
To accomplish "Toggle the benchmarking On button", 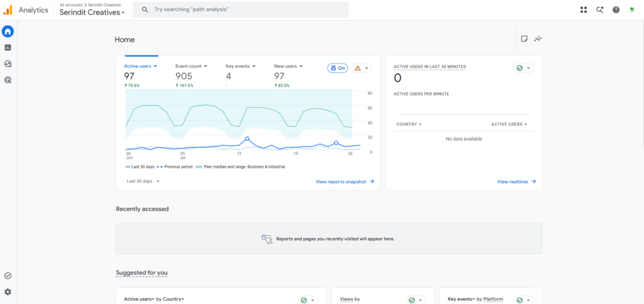I will pyautogui.click(x=338, y=68).
